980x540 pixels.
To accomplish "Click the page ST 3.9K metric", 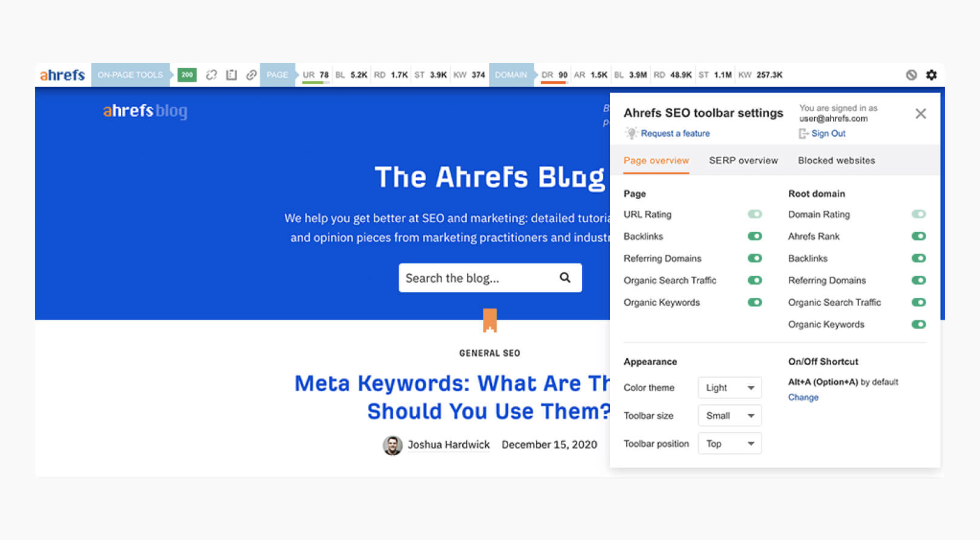I will coord(430,75).
